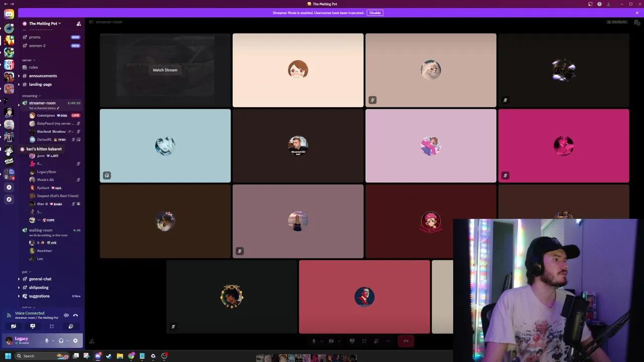Open the Activities grid icon
644x362 pixels.
coord(52,326)
